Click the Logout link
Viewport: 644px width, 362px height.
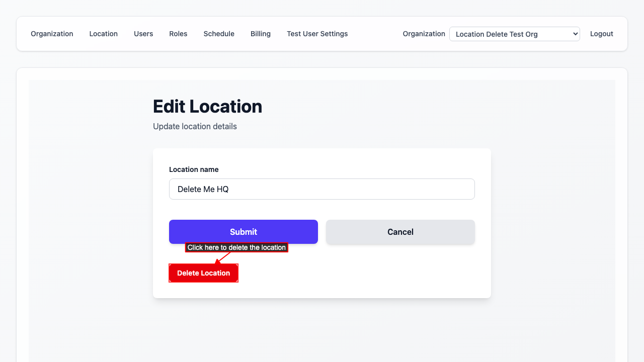tap(601, 34)
